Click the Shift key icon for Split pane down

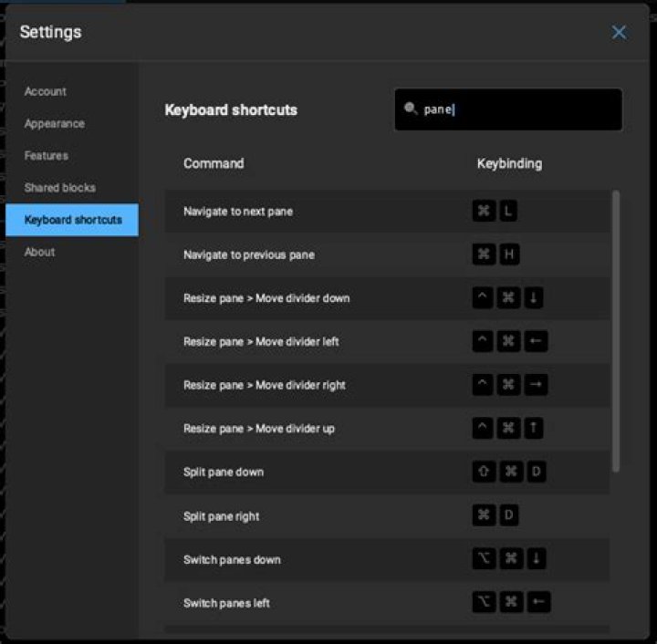pyautogui.click(x=484, y=472)
